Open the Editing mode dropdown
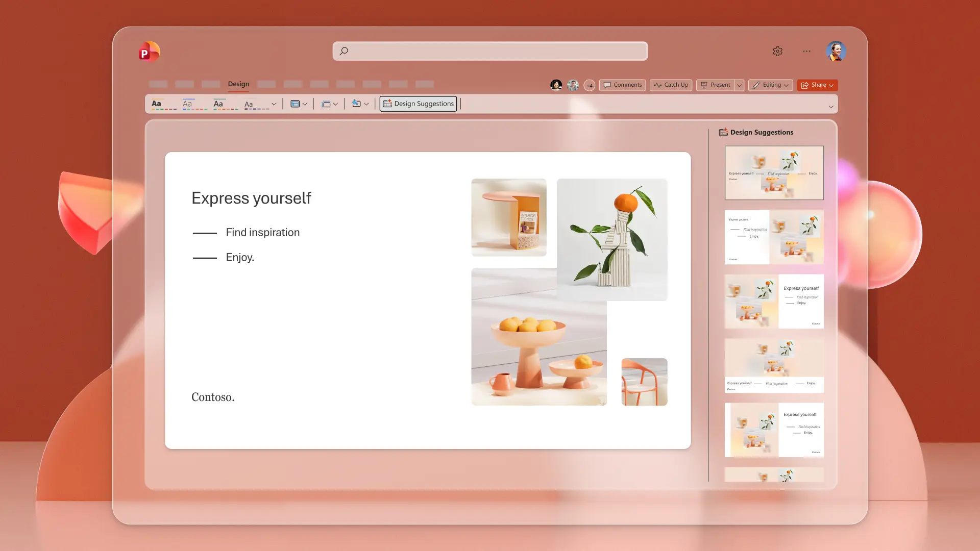 coord(786,85)
